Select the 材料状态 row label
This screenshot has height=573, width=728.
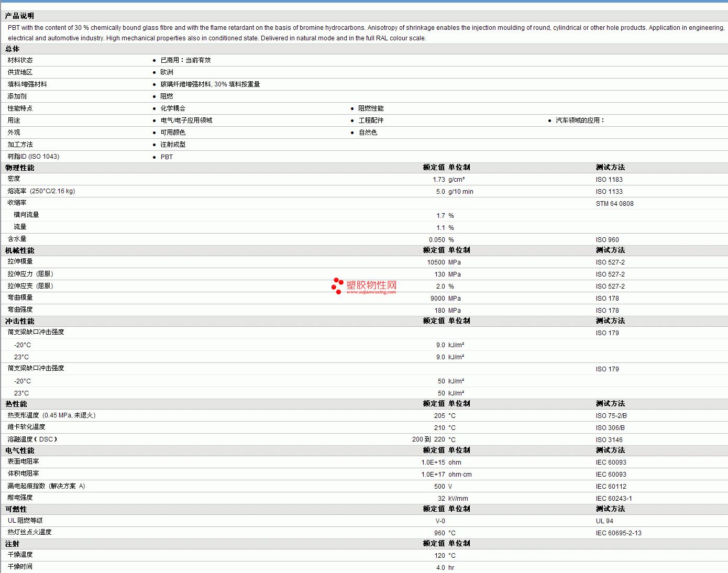point(20,60)
